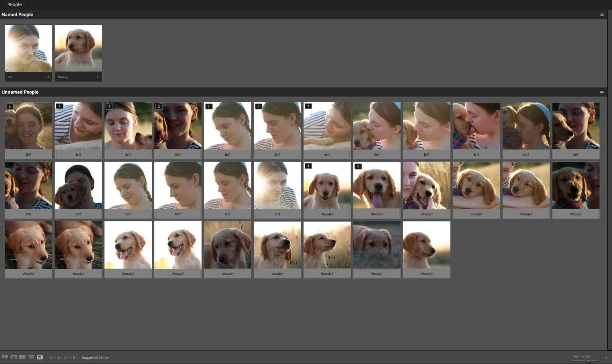
Task: Confirm 'Woody?' label on last unnamed thumbnail
Action: pos(426,274)
